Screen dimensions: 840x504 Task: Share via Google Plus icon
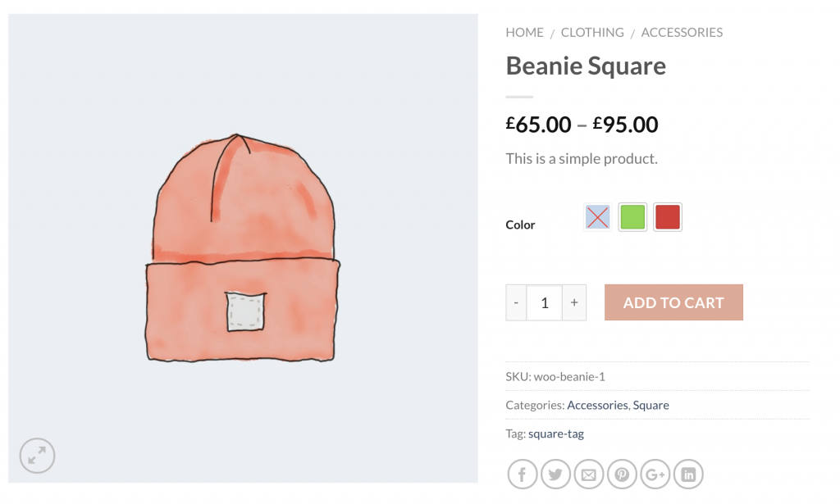tap(655, 474)
